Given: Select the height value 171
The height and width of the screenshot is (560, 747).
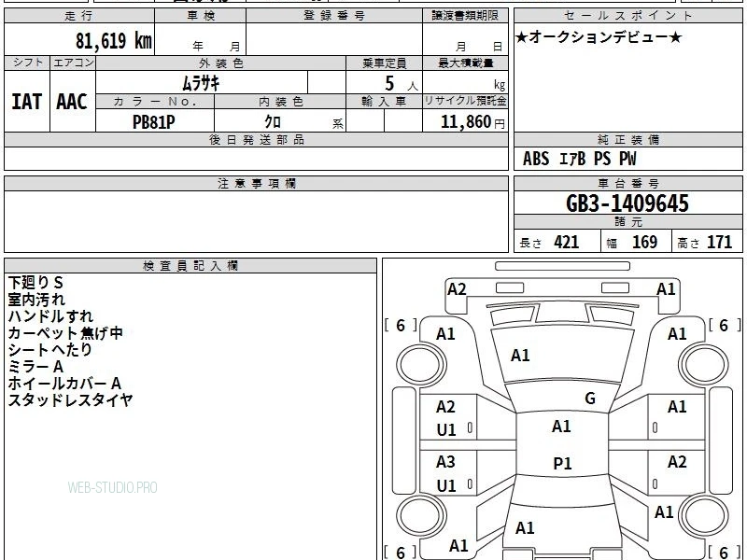Looking at the screenshot, I should pos(719,242).
